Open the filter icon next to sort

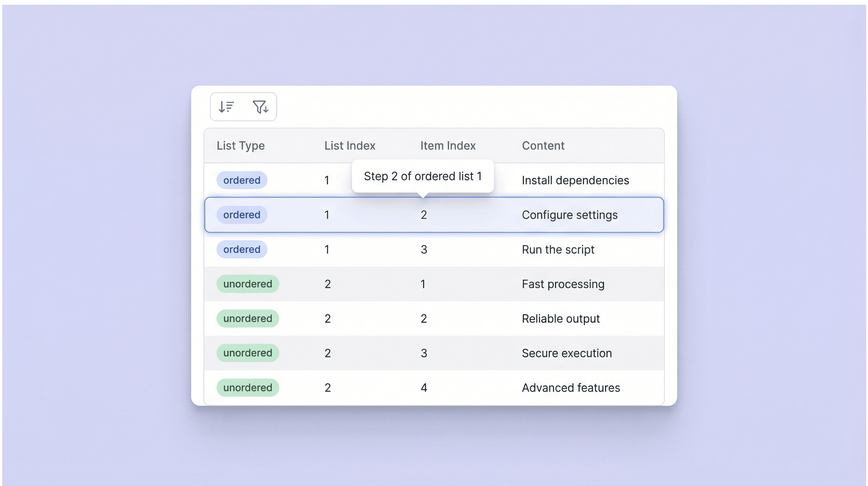261,107
